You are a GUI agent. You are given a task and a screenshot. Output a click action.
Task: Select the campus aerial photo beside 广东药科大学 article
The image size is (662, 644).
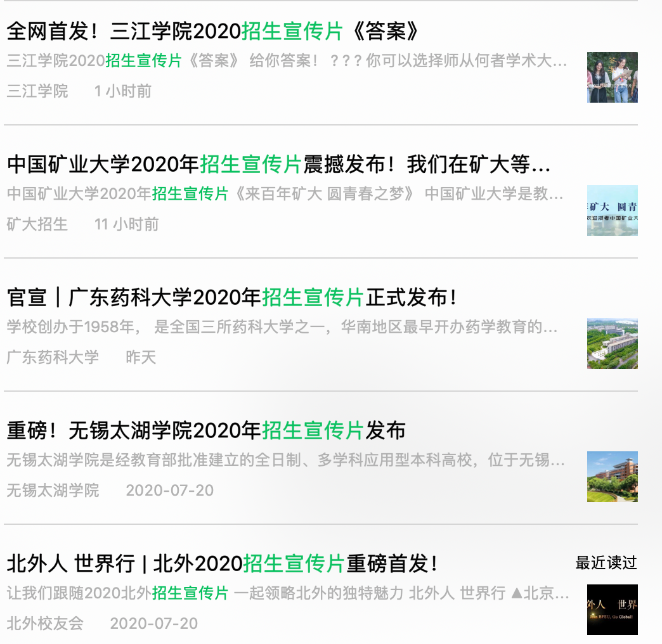click(x=612, y=344)
